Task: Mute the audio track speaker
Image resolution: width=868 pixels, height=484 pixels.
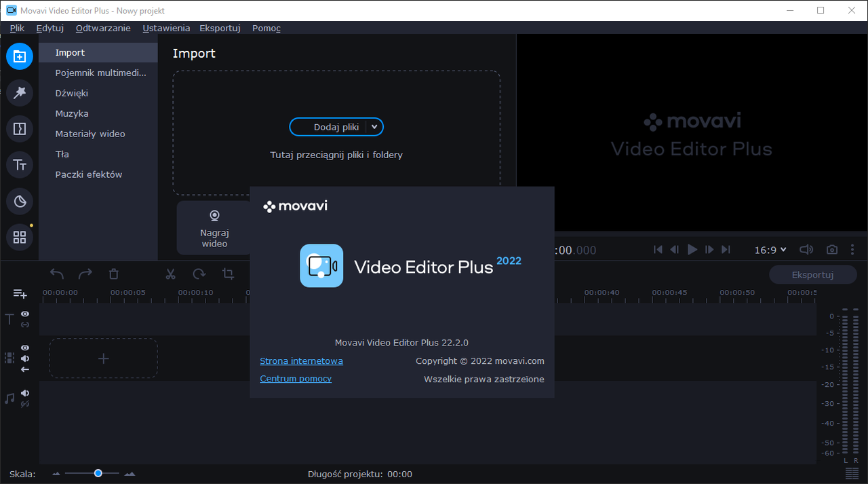Action: [x=25, y=393]
